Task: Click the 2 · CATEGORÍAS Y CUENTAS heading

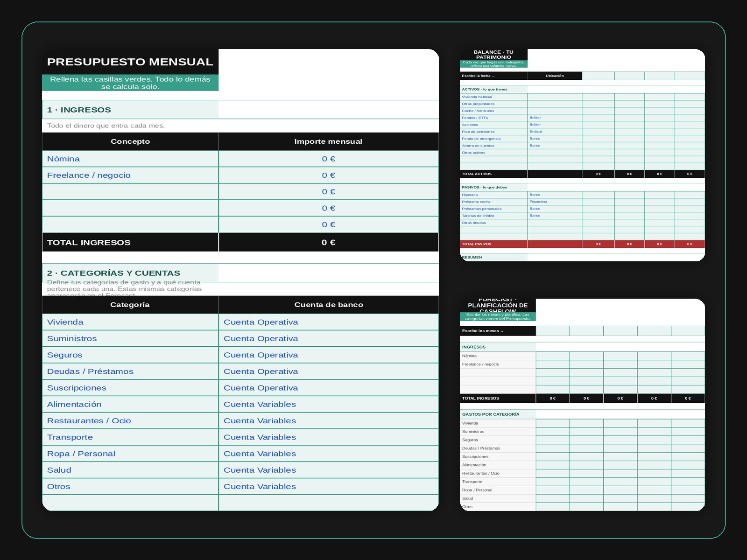Action: pos(130,273)
